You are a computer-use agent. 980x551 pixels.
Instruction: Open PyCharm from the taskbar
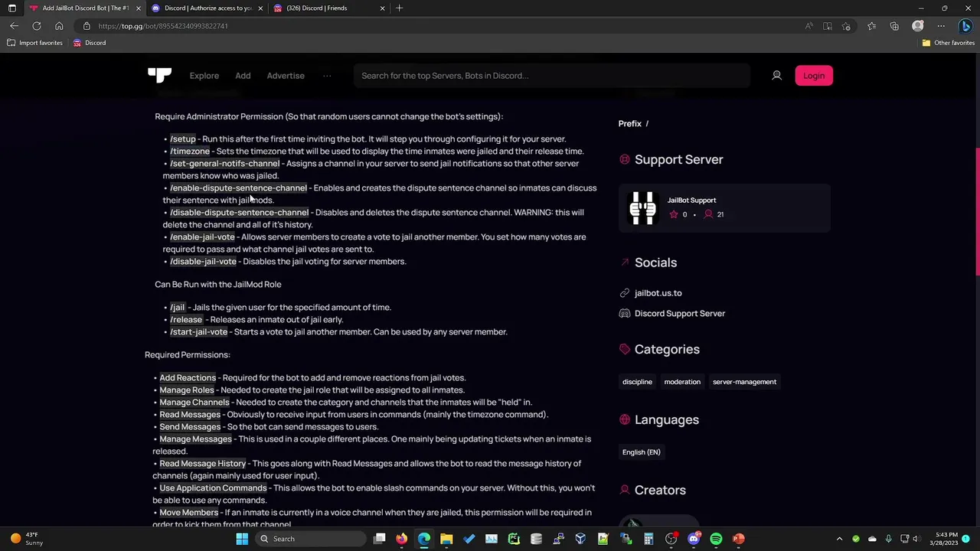[514, 539]
